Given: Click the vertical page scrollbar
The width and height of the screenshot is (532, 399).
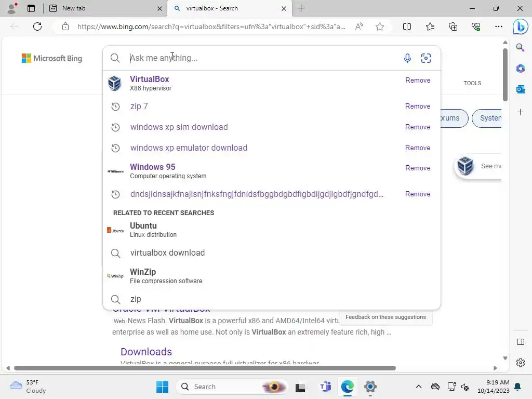Looking at the screenshot, I should pyautogui.click(x=505, y=75).
